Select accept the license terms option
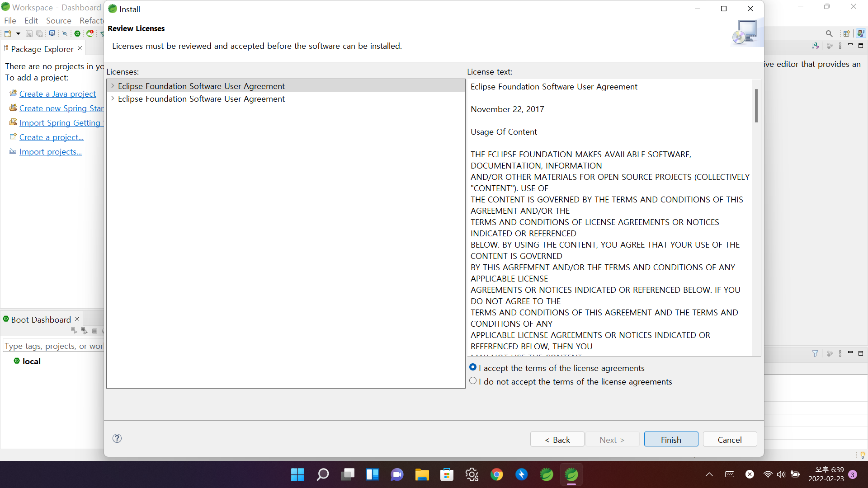Viewport: 868px width, 488px height. point(473,367)
